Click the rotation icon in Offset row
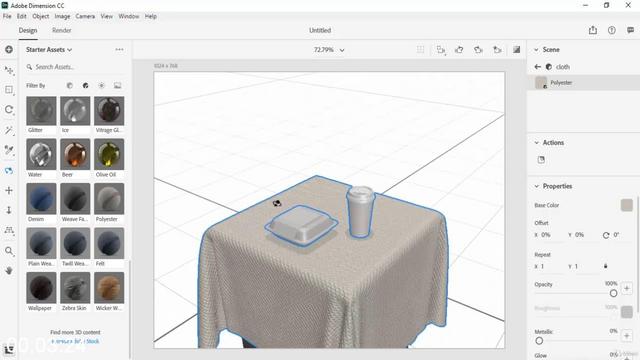Viewport: 640px width, 360px height. click(x=606, y=235)
